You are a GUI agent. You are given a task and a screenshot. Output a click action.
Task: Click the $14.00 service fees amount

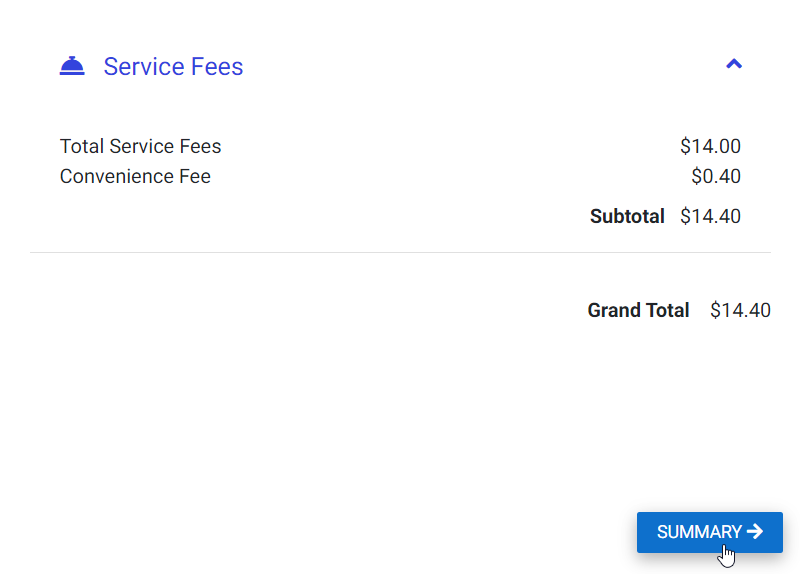(x=710, y=146)
